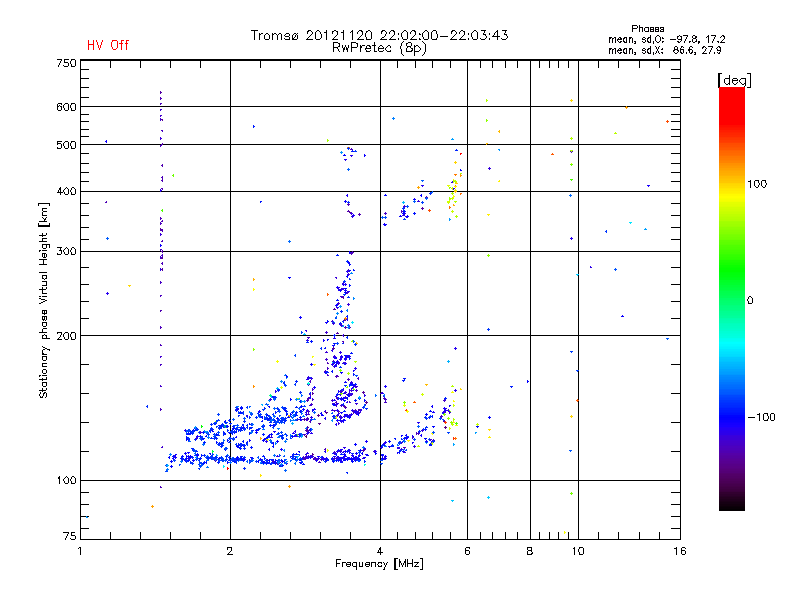Viewport: 800px width, 600px height.
Task: Click the 'Phases' header text
Action: (x=647, y=29)
